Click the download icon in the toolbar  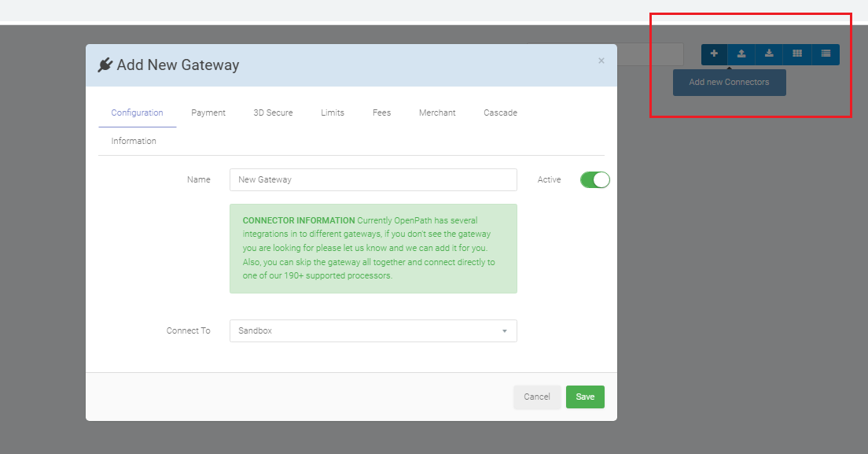770,54
